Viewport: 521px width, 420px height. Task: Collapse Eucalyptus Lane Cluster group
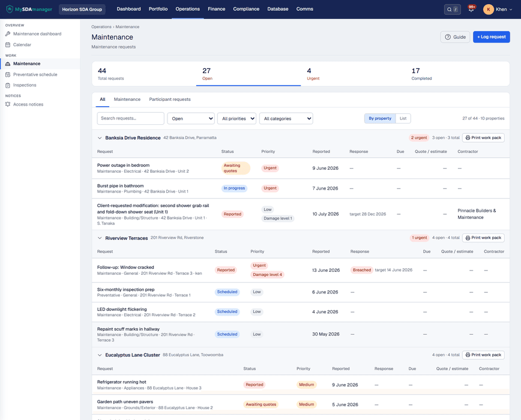100,355
